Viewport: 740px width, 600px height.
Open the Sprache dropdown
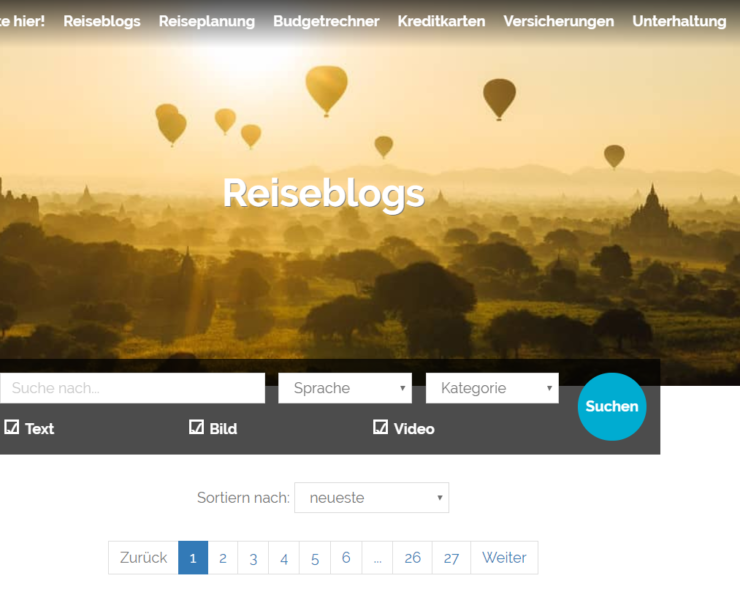345,388
